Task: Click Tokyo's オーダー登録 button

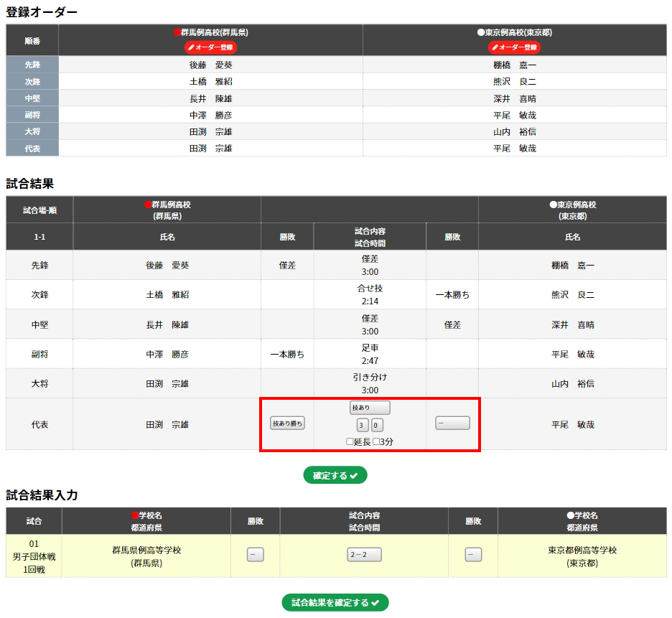Action: tap(514, 47)
